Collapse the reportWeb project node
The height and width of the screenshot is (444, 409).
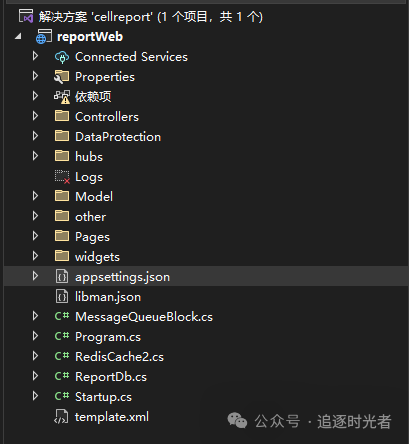click(18, 37)
